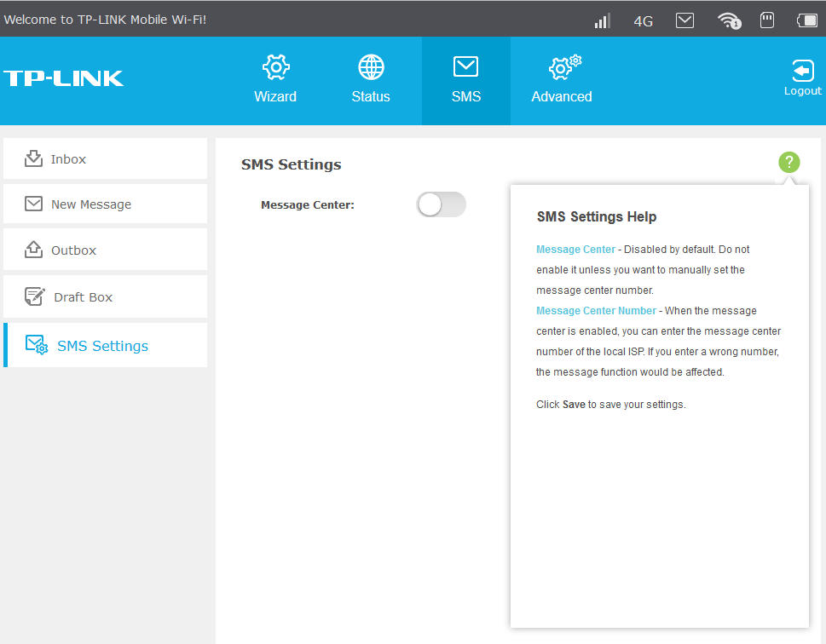Close help via green question mark icon
Viewport: 826px width, 644px height.
coord(789,162)
